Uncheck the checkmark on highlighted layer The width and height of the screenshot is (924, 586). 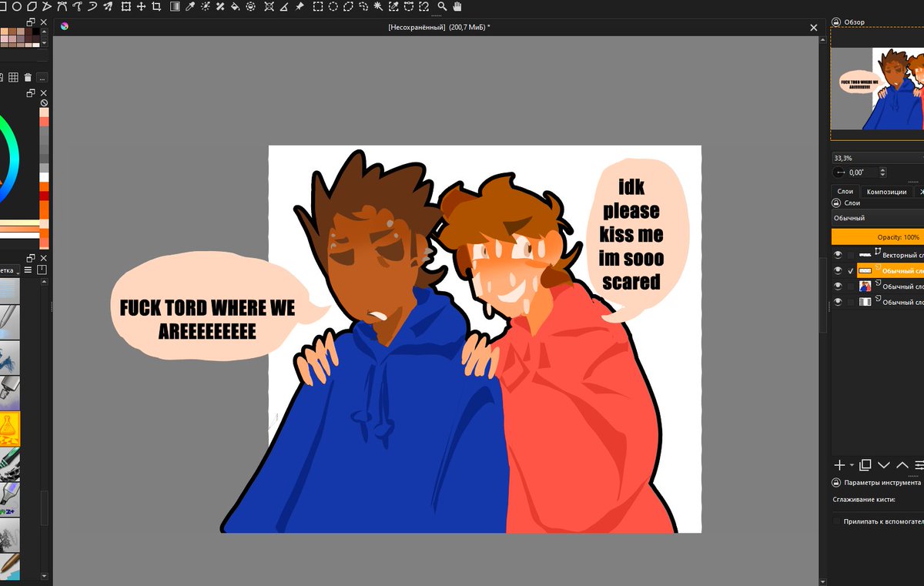tap(851, 271)
